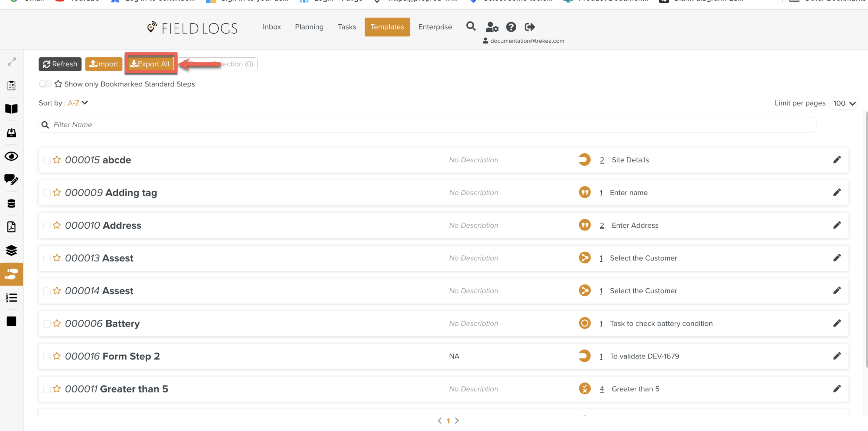The height and width of the screenshot is (431, 868).
Task: Bookmark 000010 Address with the star
Action: tap(57, 225)
